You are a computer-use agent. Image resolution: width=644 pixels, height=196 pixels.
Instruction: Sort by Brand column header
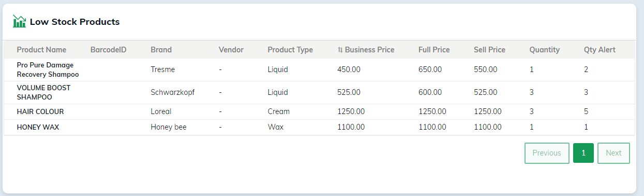click(161, 50)
